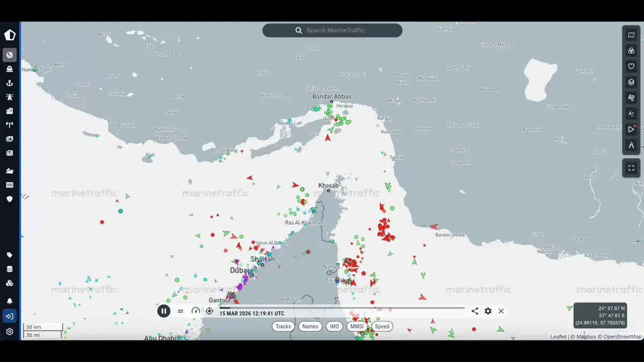Click the fullscreen map icon
Image resolution: width=644 pixels, height=362 pixels.
[631, 168]
